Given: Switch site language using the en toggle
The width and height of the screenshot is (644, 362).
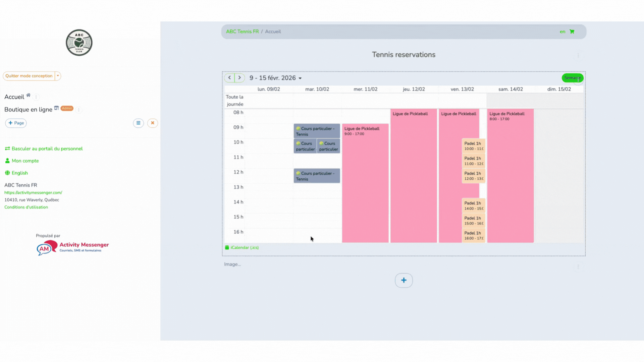Looking at the screenshot, I should (x=562, y=32).
